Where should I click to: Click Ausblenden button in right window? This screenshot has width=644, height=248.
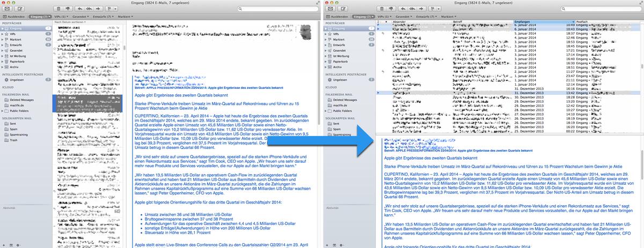[x=338, y=17]
